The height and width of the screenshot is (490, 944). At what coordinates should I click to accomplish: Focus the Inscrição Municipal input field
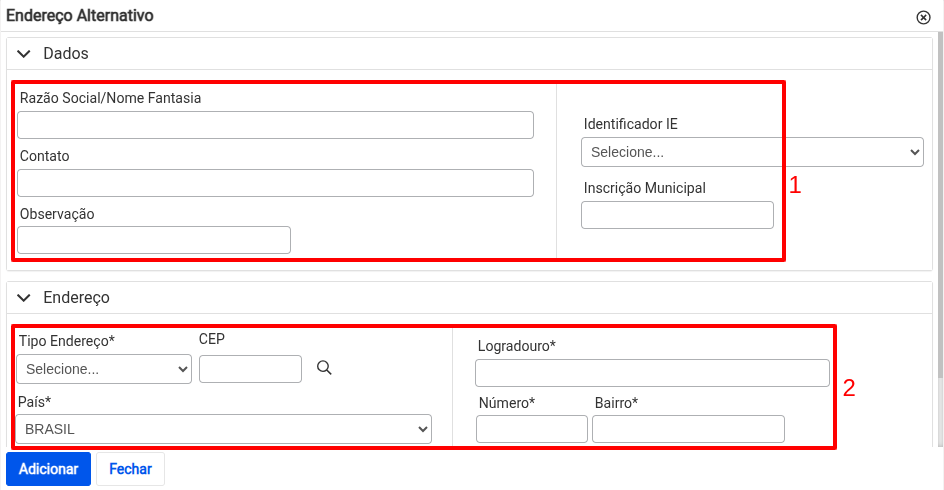coord(677,215)
